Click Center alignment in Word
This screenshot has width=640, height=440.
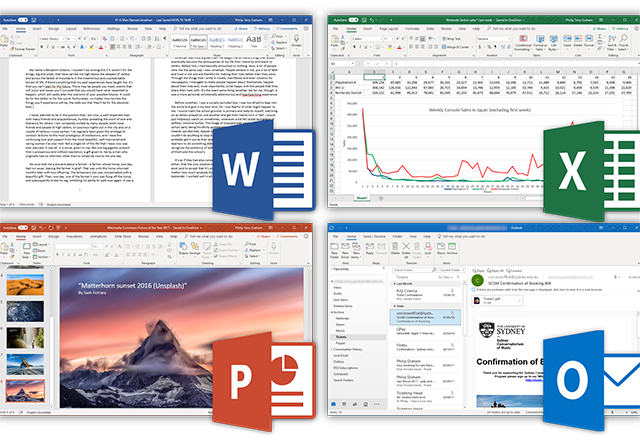[x=118, y=47]
